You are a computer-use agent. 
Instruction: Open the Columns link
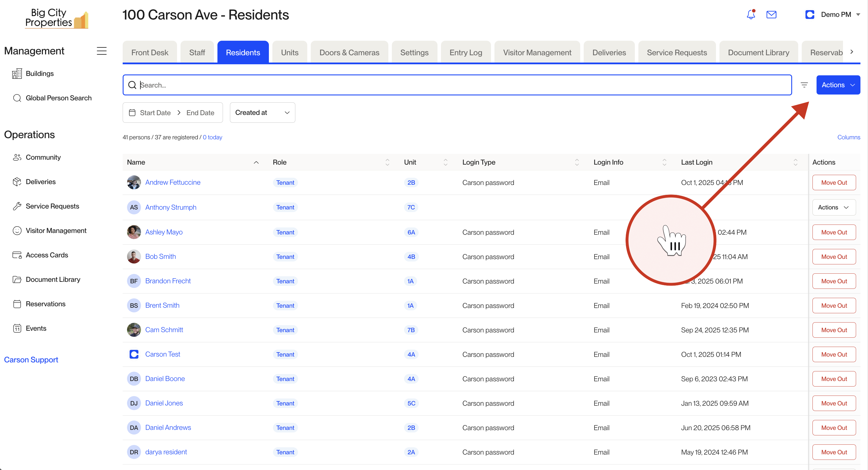pyautogui.click(x=849, y=137)
